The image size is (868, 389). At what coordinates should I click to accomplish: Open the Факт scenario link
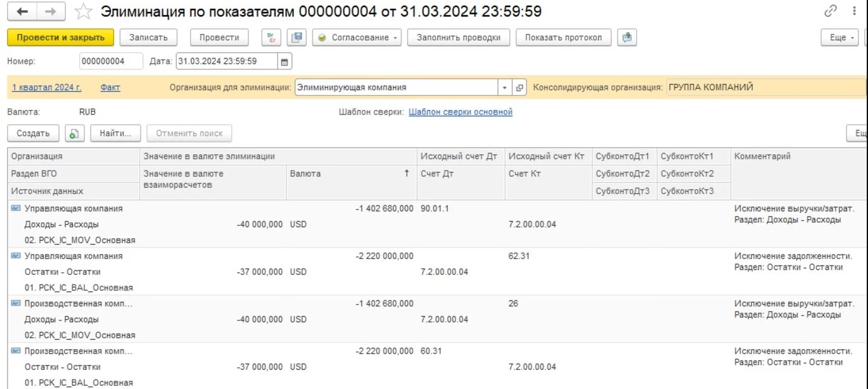tap(110, 87)
